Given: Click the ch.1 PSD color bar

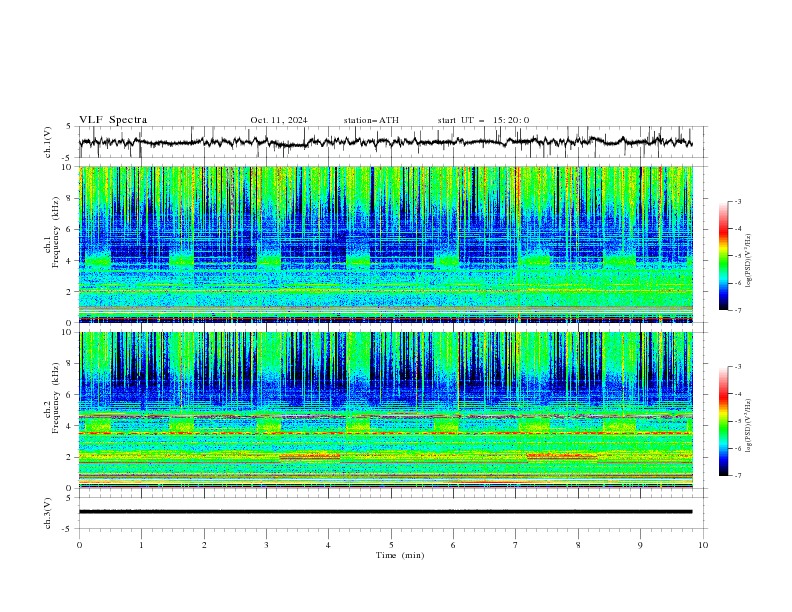Looking at the screenshot, I should click(x=724, y=256).
